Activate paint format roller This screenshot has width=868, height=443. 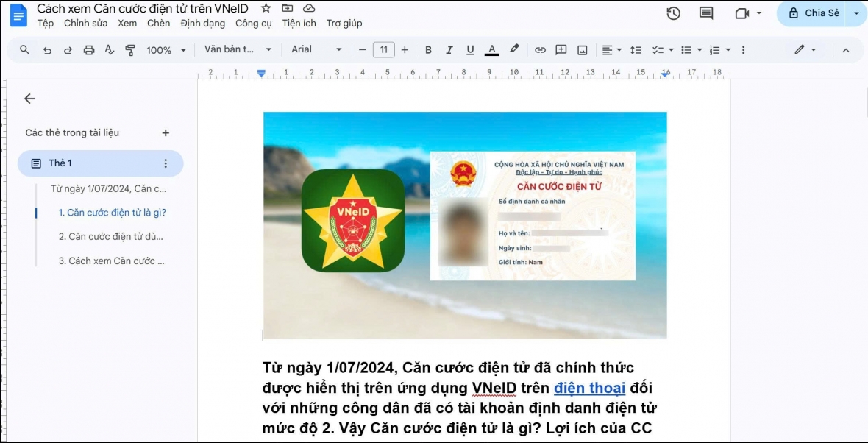point(130,50)
